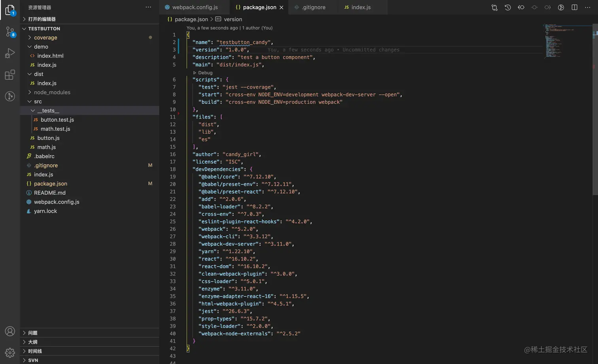Click the version breadcrumb item
The height and width of the screenshot is (364, 598).
(233, 19)
